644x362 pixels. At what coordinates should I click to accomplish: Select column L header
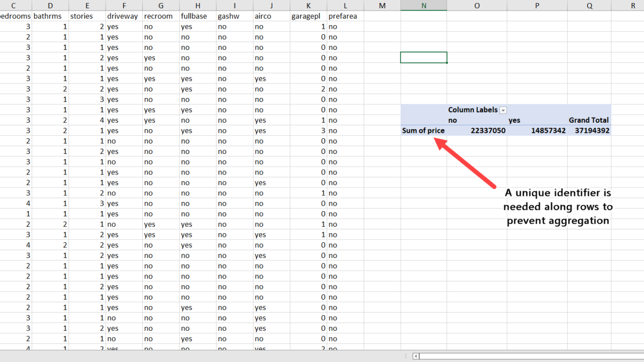tap(345, 6)
